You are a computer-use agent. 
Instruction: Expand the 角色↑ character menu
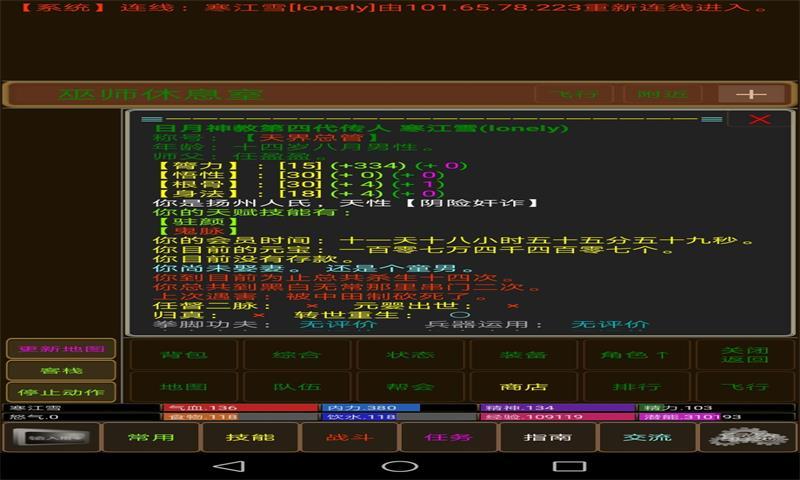[x=635, y=355]
